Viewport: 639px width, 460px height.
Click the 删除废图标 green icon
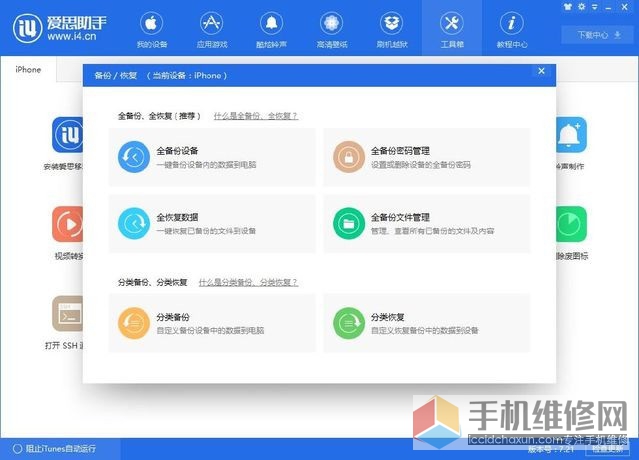[571, 224]
